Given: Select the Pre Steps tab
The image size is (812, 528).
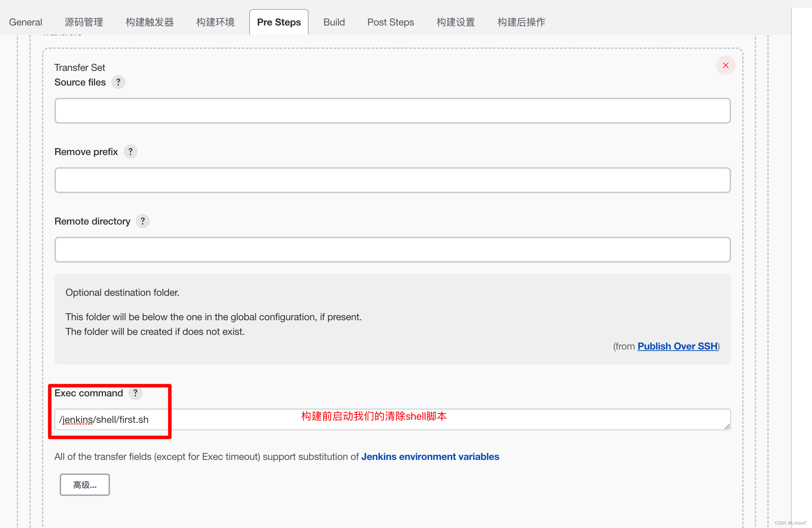Looking at the screenshot, I should coord(279,22).
